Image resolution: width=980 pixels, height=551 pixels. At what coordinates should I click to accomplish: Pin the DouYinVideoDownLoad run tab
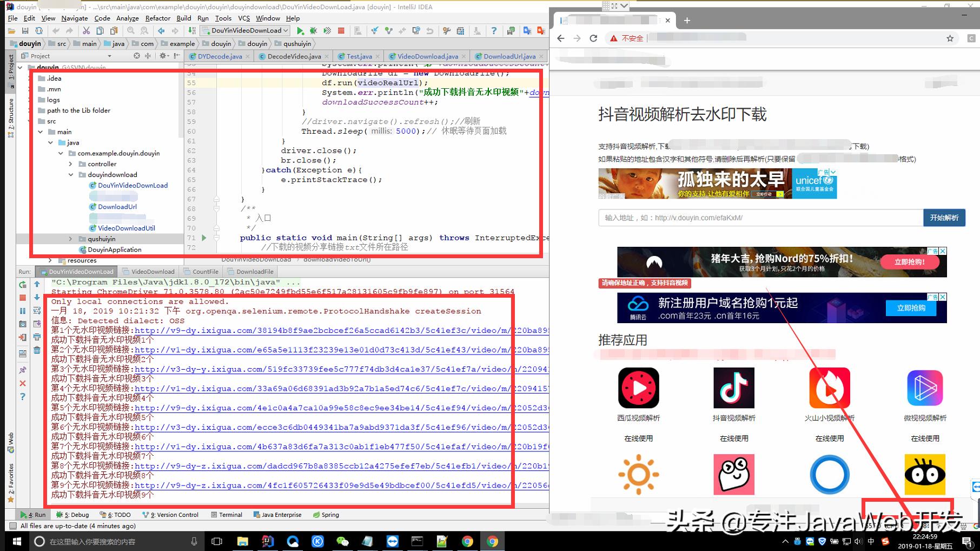pyautogui.click(x=22, y=369)
